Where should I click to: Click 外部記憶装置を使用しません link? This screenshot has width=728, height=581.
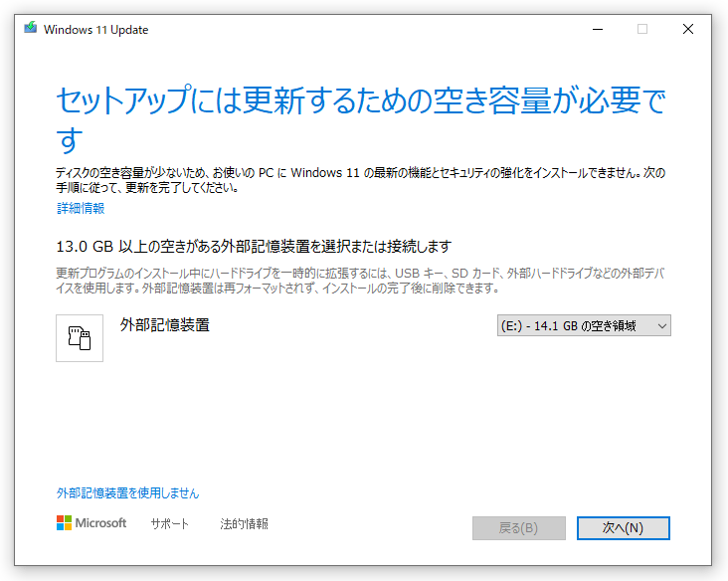(x=127, y=492)
